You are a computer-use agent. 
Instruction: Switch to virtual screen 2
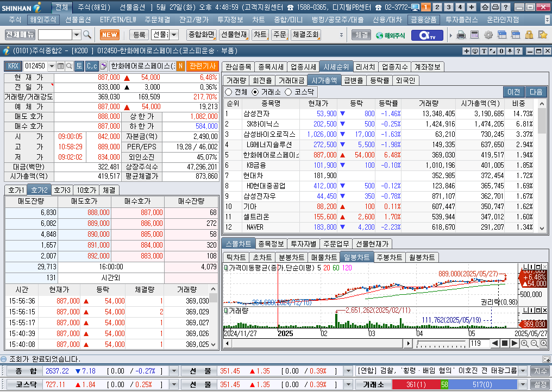pyautogui.click(x=437, y=7)
